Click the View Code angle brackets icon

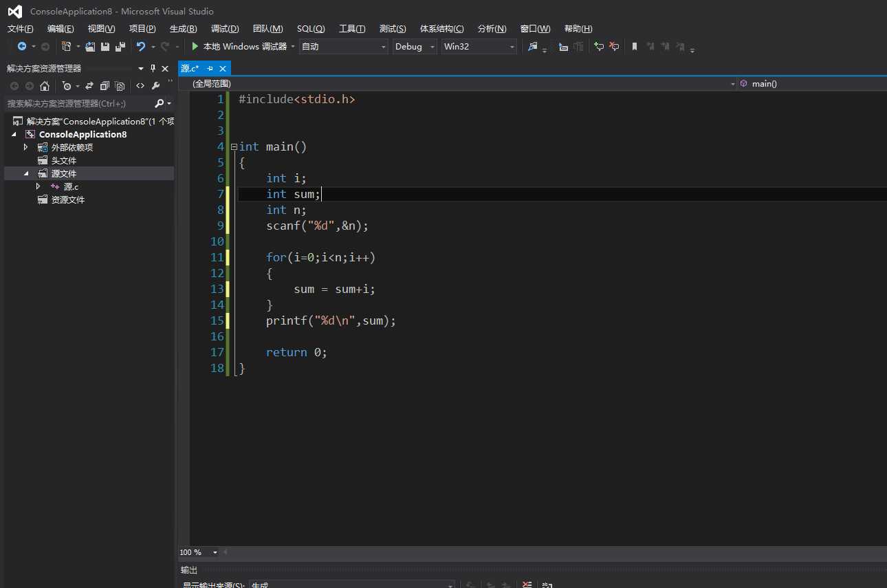140,86
